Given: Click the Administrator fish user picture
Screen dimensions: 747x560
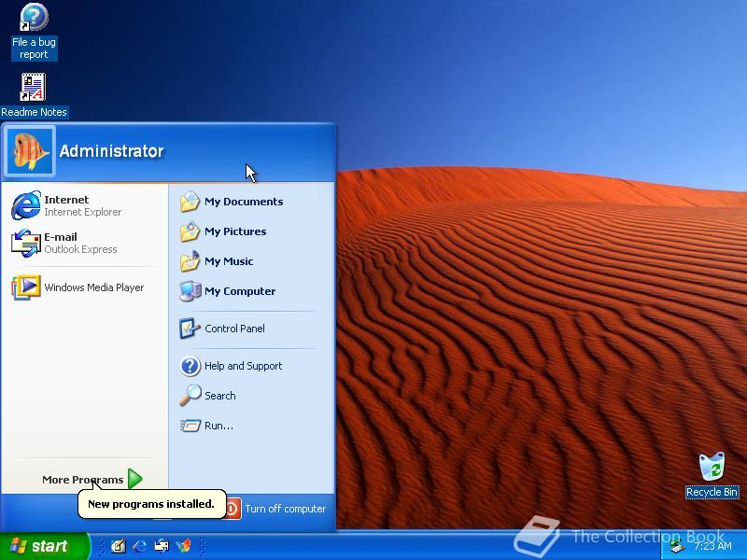Looking at the screenshot, I should pos(30,151).
